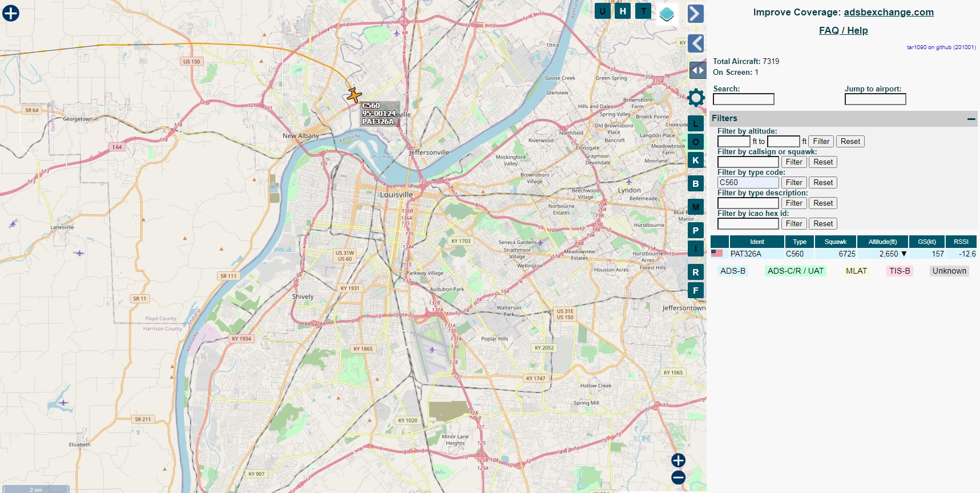The image size is (980, 493).
Task: Click the Unknown legend label
Action: click(949, 271)
